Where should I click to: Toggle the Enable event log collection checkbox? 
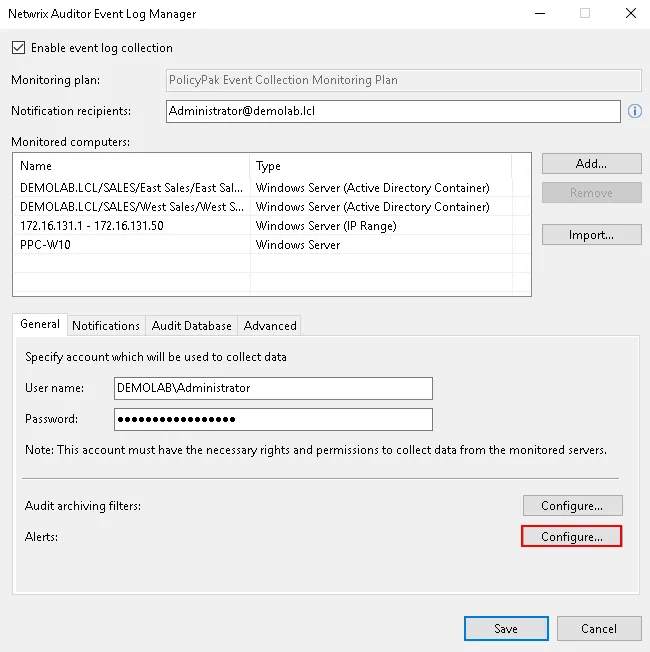point(18,48)
